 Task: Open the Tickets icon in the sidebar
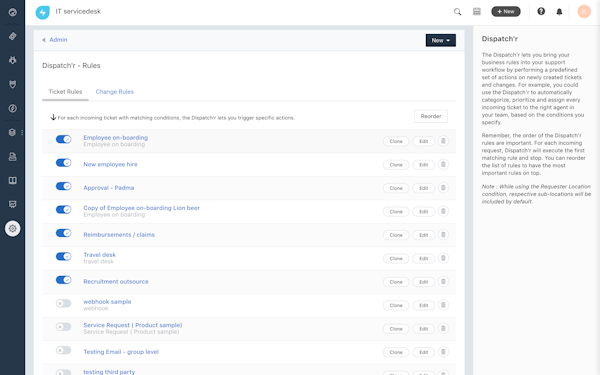(x=13, y=36)
